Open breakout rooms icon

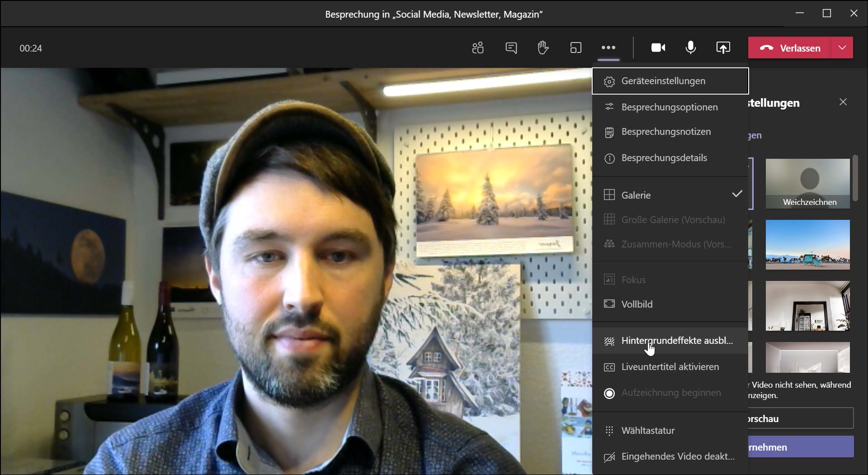[576, 48]
